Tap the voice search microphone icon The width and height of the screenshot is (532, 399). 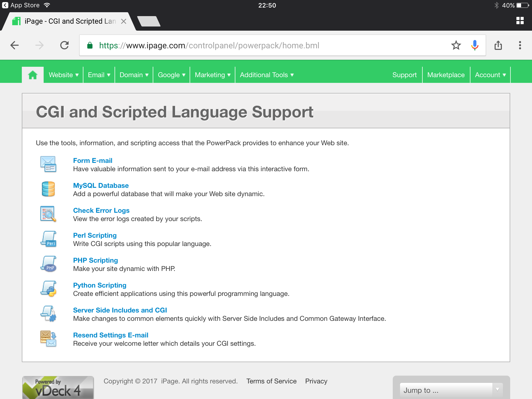click(x=475, y=45)
